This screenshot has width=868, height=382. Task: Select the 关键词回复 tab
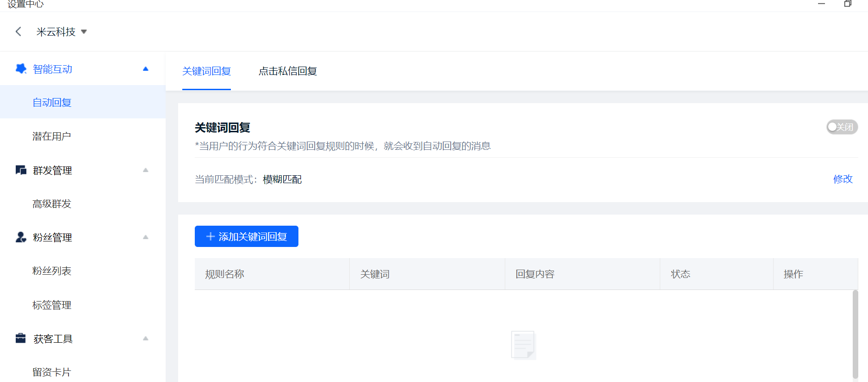[206, 71]
